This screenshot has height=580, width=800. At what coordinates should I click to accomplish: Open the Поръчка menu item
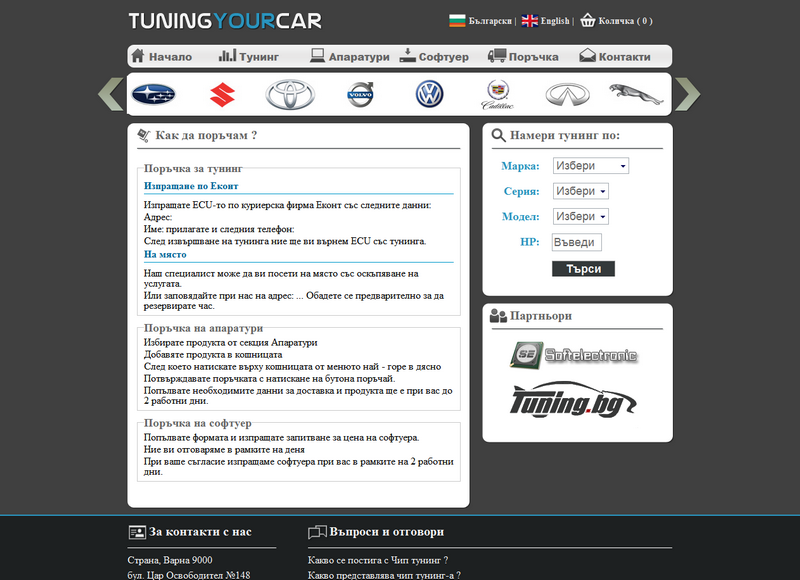click(x=534, y=57)
